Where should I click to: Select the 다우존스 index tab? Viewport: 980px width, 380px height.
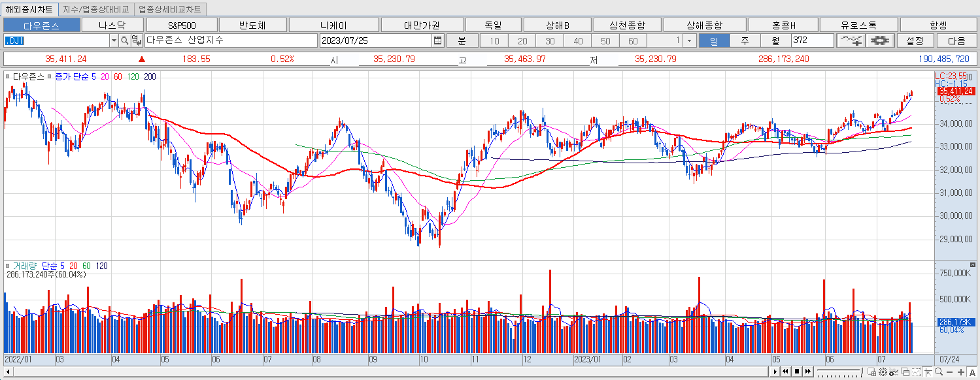coord(41,25)
